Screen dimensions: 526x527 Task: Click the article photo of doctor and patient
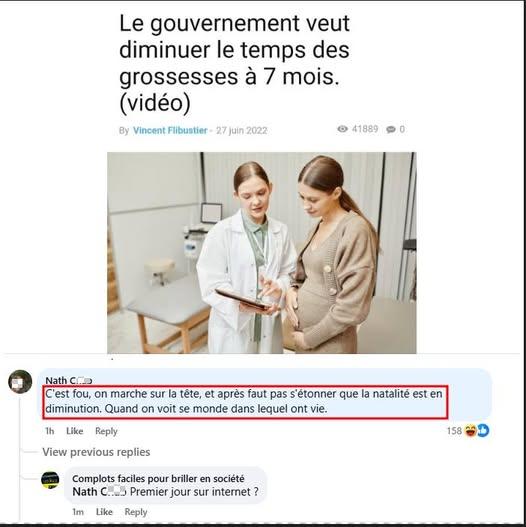[261, 253]
